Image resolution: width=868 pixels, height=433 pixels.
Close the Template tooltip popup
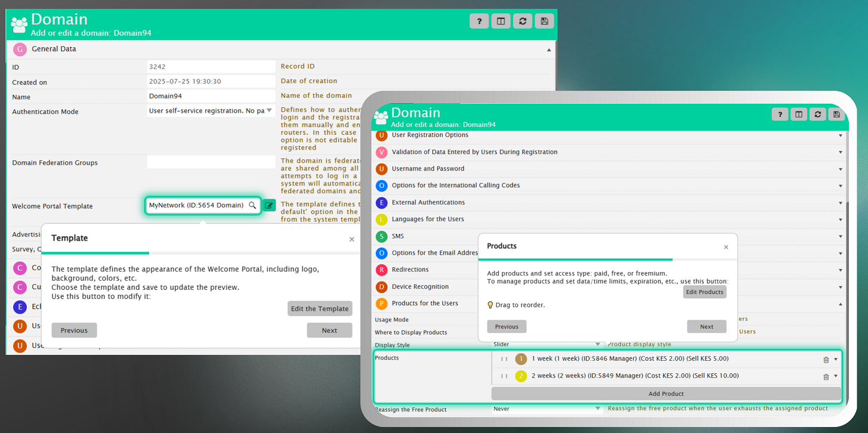[x=351, y=239]
